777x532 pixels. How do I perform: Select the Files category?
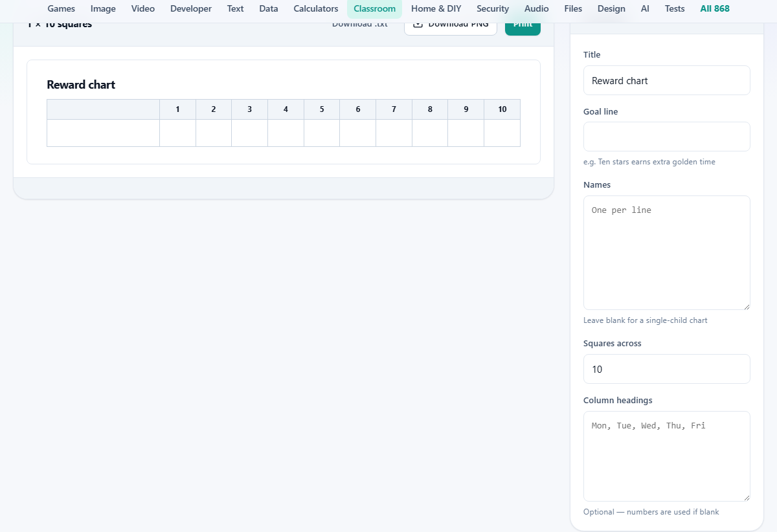[x=573, y=9]
